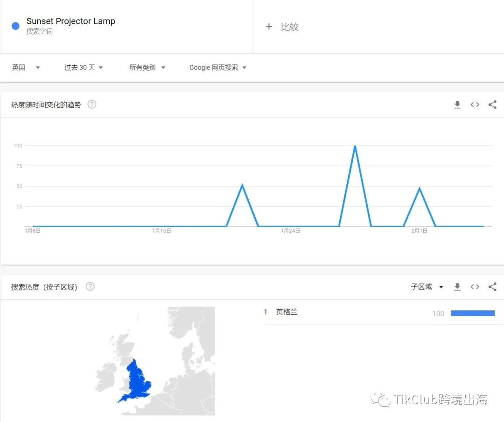Screen dimensions: 504x422
Task: Open the 英格兰 subregion entry
Action: click(287, 312)
